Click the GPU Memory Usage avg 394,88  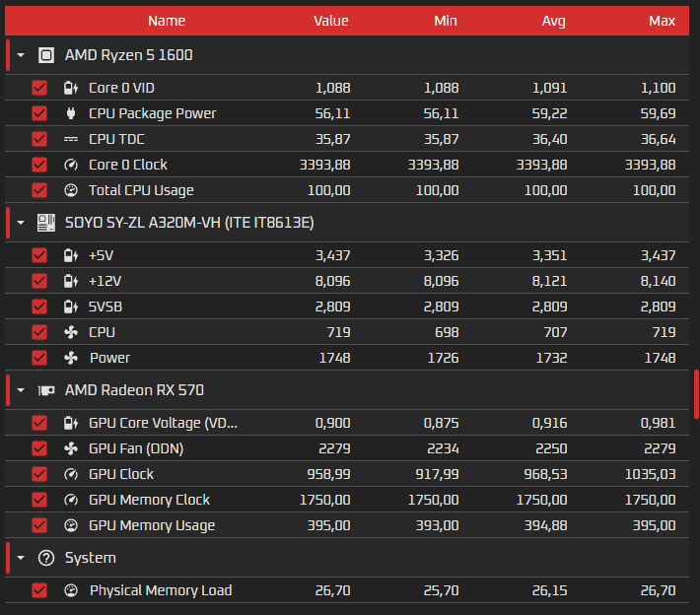click(x=545, y=525)
